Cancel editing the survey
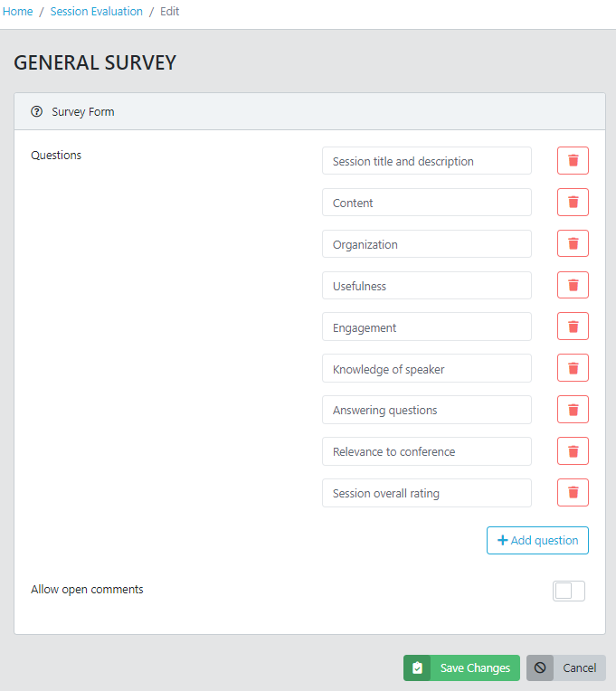 pos(566,668)
